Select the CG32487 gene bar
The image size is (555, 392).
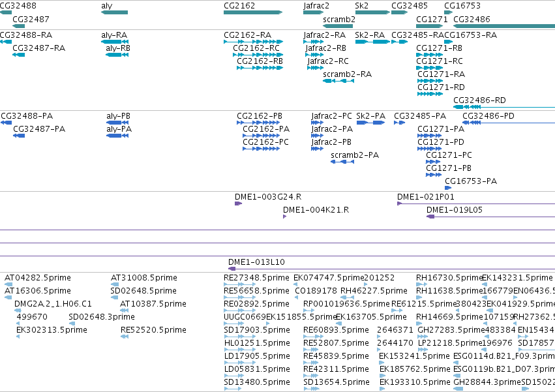coord(19,26)
